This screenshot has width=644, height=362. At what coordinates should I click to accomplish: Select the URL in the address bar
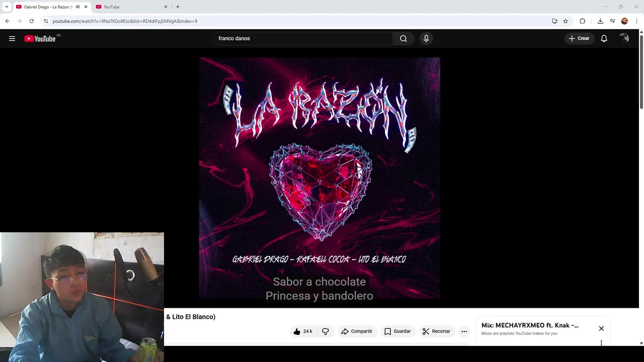[125, 21]
